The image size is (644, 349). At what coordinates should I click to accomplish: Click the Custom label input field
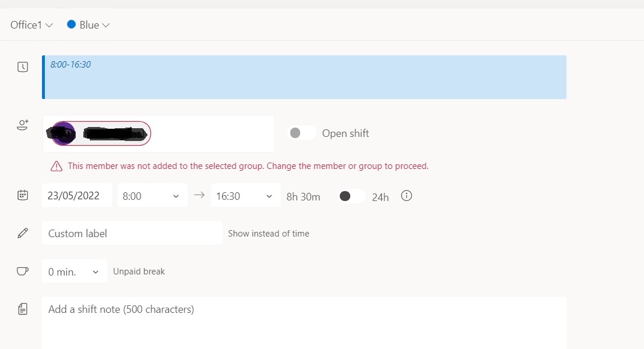pos(132,233)
